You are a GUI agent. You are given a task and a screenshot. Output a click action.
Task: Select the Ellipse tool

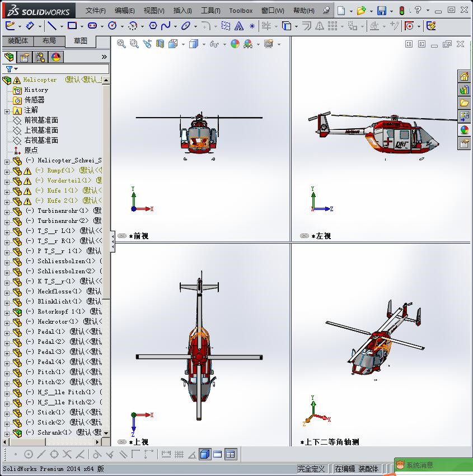tap(185, 26)
